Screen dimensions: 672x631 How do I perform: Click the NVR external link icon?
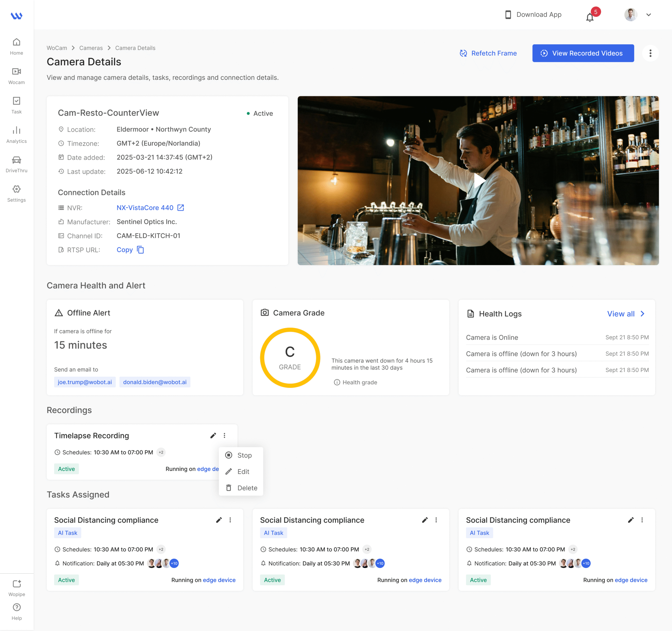click(x=181, y=208)
